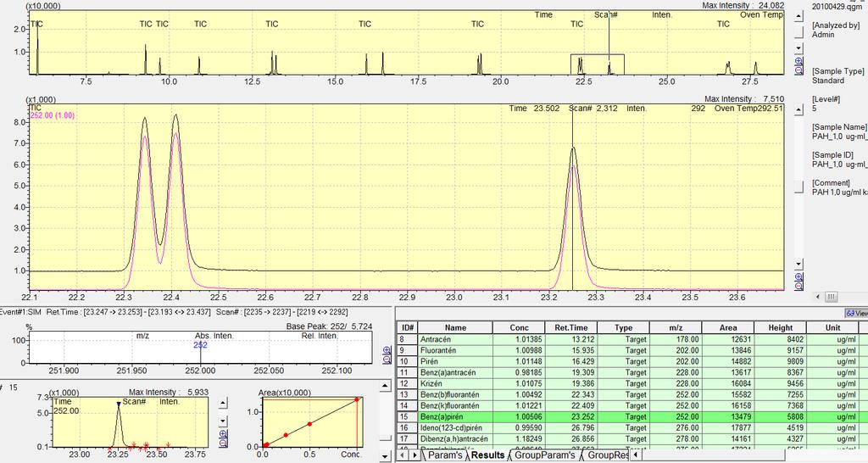Click the Type column header
Screen dimensions: 868x463
tap(623, 327)
